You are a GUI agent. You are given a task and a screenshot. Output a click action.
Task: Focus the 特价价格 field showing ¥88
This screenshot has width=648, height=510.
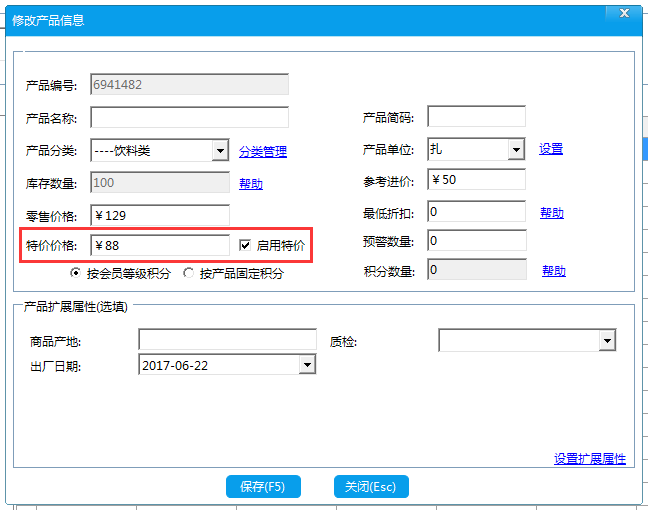coord(160,246)
